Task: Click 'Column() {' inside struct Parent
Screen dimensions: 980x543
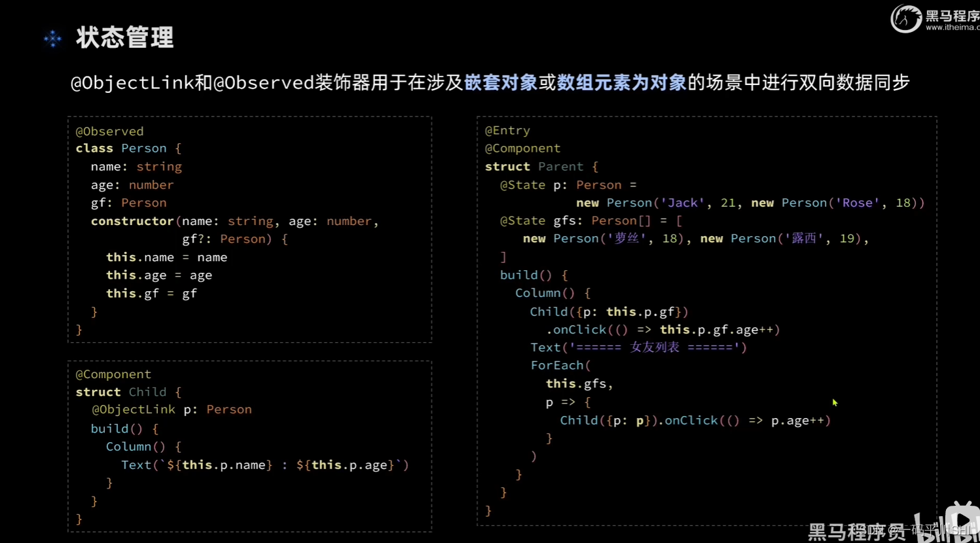Action: pyautogui.click(x=553, y=293)
